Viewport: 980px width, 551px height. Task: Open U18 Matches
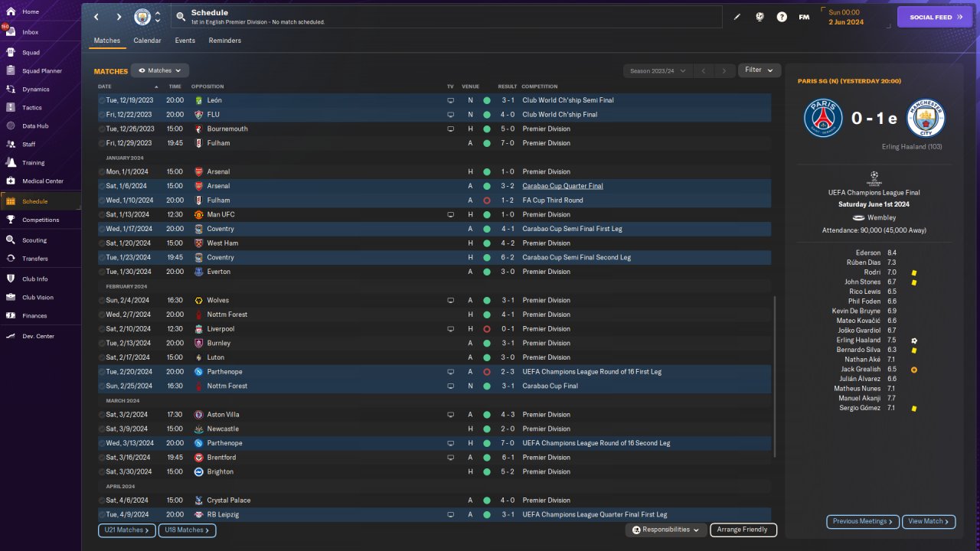pyautogui.click(x=187, y=530)
